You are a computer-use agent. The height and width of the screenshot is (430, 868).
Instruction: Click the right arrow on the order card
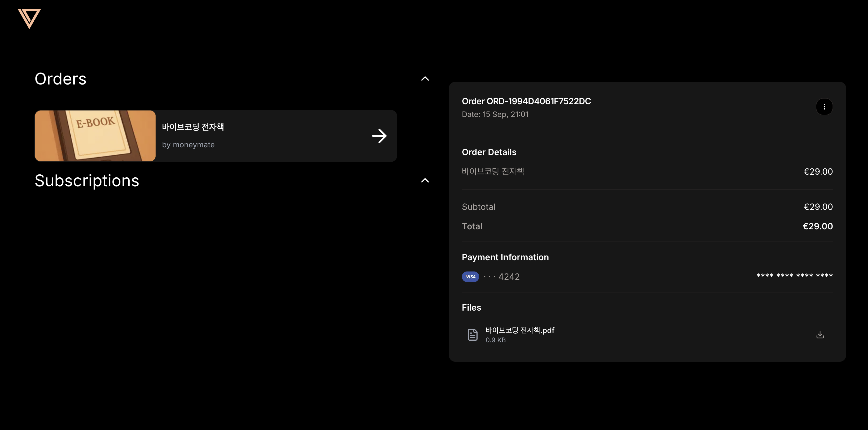[379, 136]
